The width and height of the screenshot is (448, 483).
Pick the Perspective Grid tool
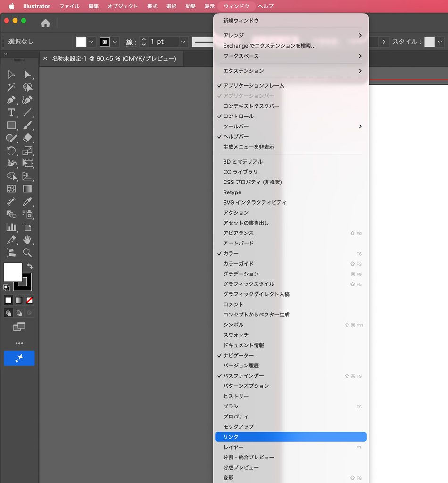coord(27,176)
